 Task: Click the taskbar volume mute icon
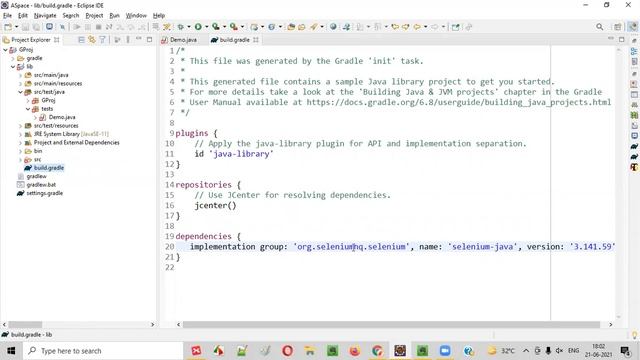click(559, 351)
